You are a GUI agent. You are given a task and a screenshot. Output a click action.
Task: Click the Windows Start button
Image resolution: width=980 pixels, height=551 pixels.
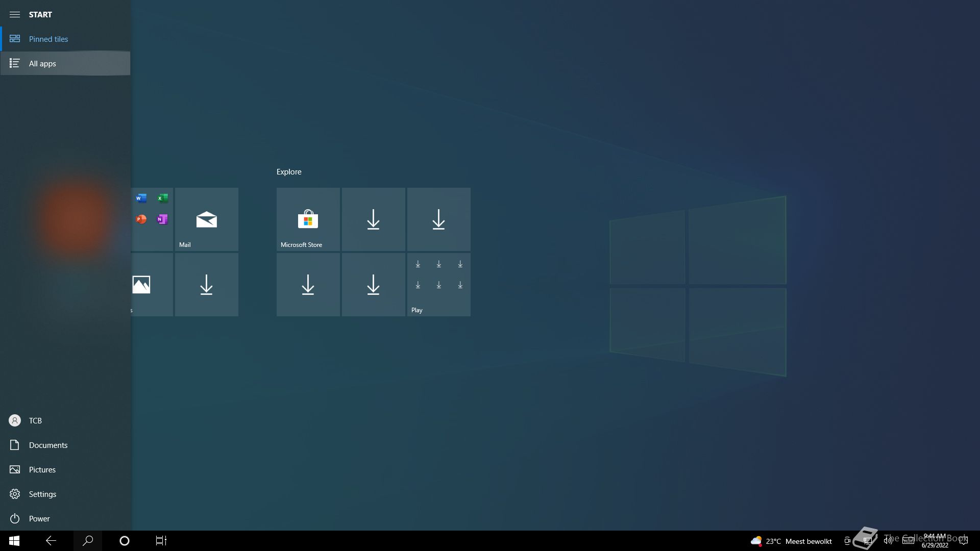(14, 541)
